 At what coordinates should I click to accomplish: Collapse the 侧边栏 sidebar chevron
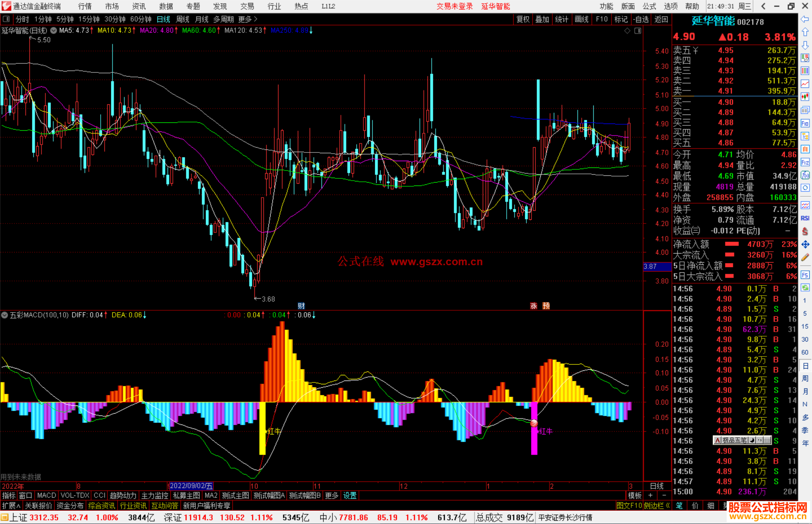pyautogui.click(x=668, y=506)
